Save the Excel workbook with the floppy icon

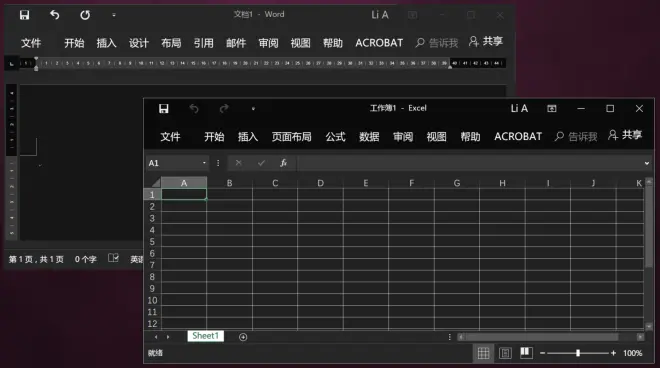pos(164,109)
